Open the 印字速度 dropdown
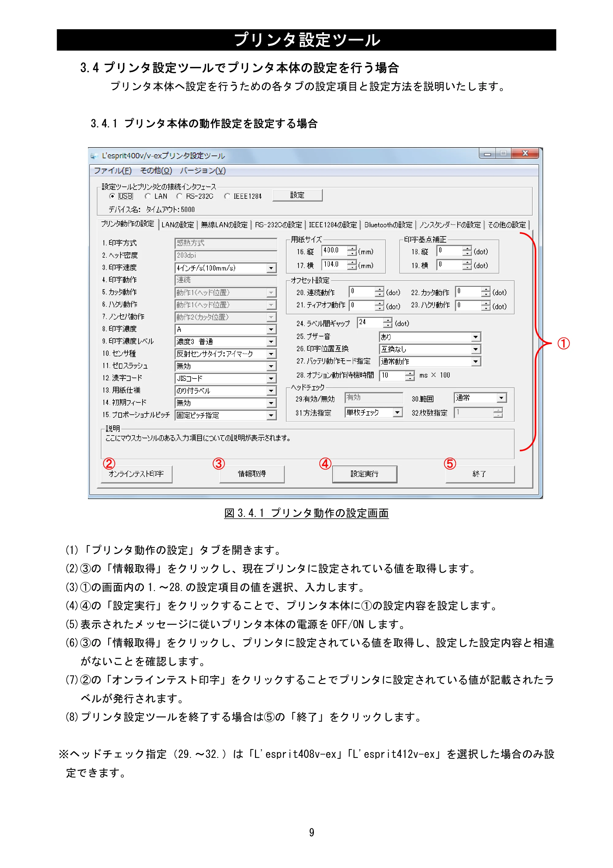The image size is (613, 868). point(226,268)
